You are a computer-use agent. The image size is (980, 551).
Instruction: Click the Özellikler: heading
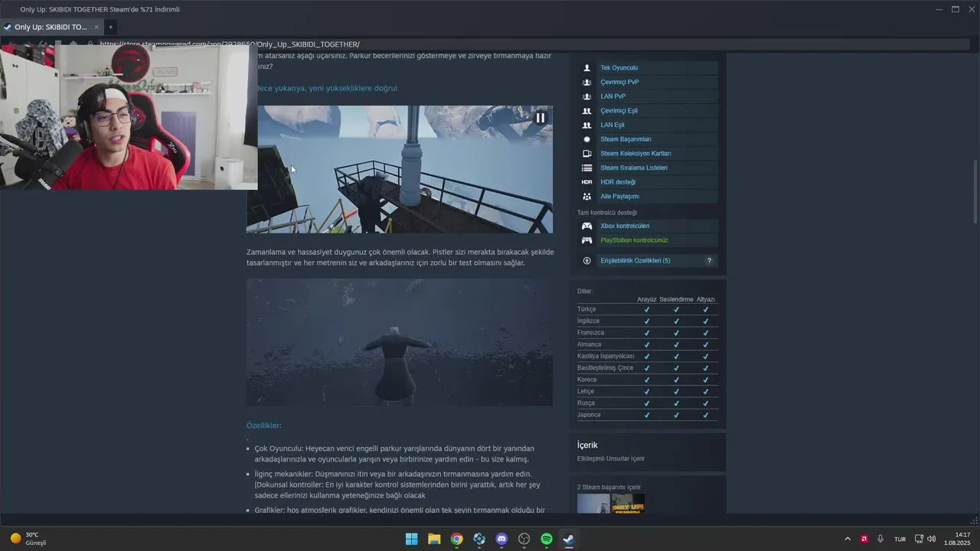[264, 425]
